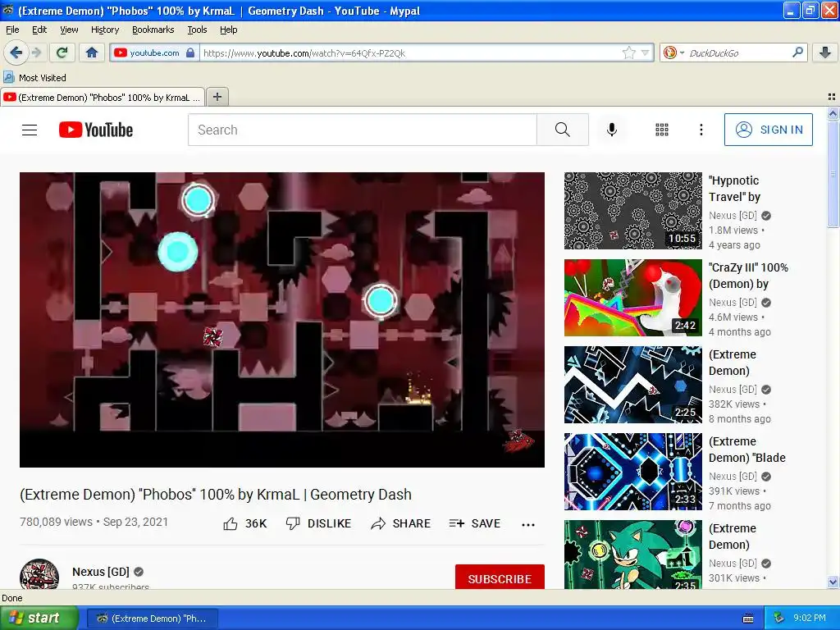Open the Tools menu
Image resolution: width=840 pixels, height=630 pixels.
coord(197,30)
